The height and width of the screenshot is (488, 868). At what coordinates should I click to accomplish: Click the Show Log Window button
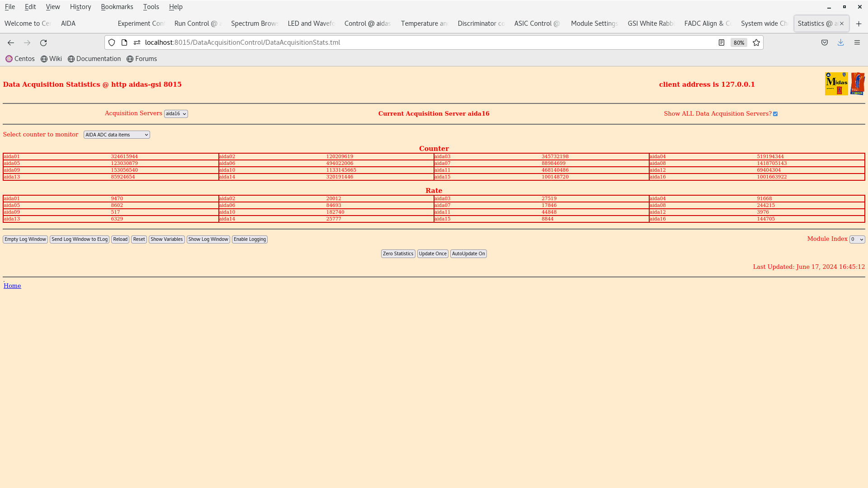pyautogui.click(x=208, y=239)
